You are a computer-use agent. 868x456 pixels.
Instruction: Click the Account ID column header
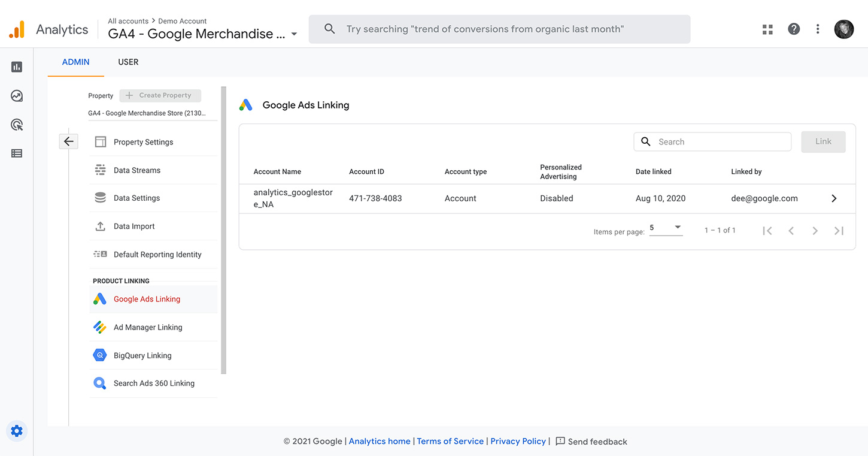(366, 171)
